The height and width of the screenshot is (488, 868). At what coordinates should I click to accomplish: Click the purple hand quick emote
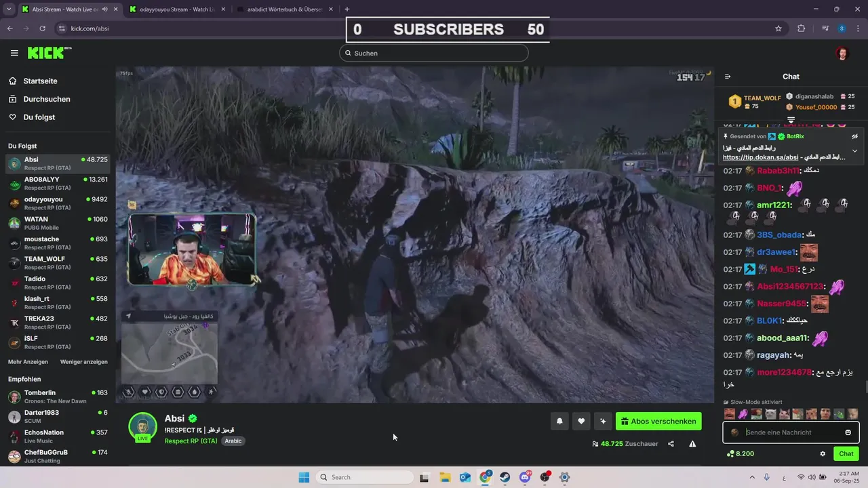pos(743,414)
